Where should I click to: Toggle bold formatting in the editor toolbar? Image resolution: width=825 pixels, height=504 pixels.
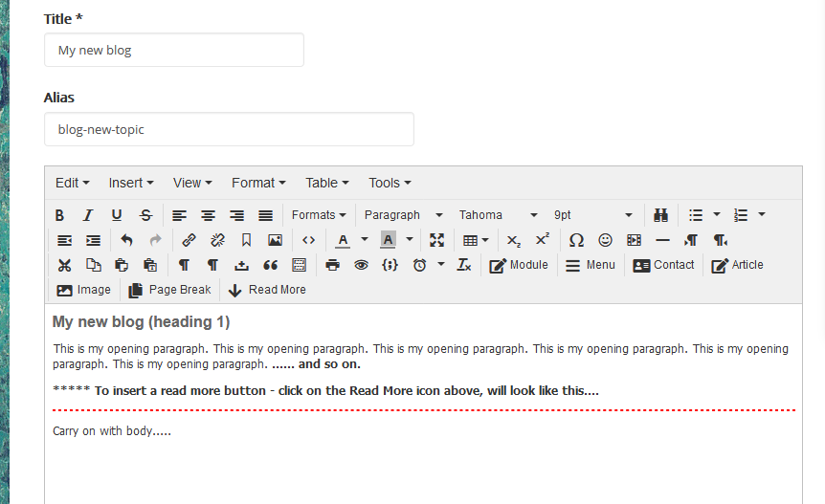click(x=59, y=215)
